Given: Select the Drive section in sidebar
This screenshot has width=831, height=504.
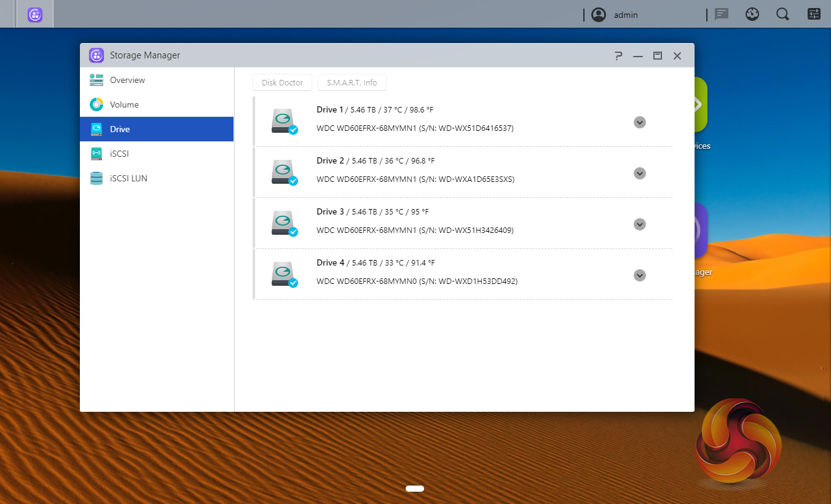Looking at the screenshot, I should coord(157,129).
